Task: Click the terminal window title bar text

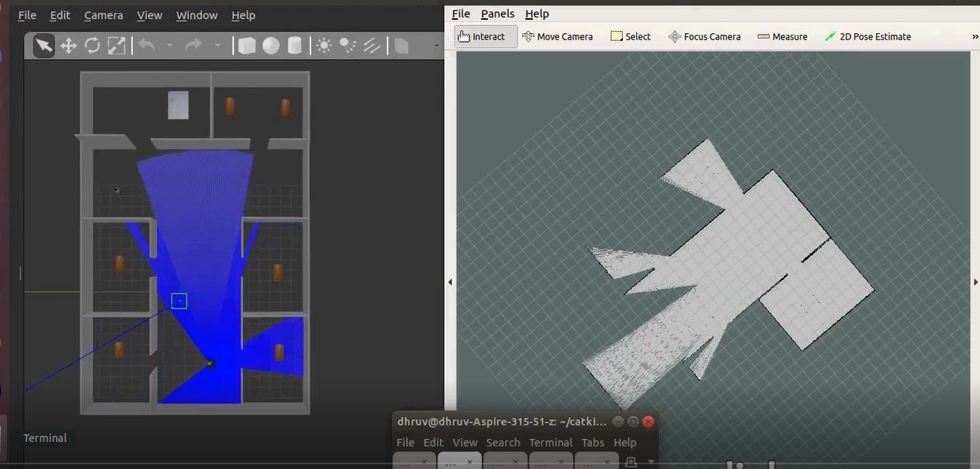Action: (502, 422)
